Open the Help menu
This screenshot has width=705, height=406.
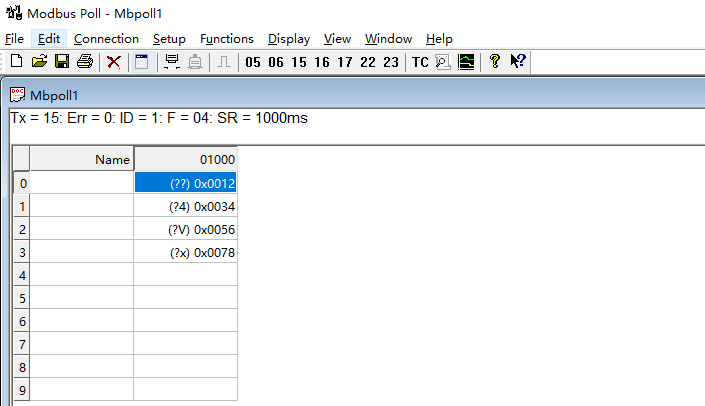click(x=439, y=39)
